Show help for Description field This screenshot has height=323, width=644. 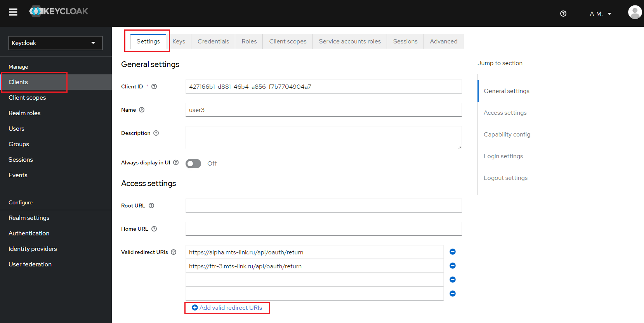click(x=156, y=133)
